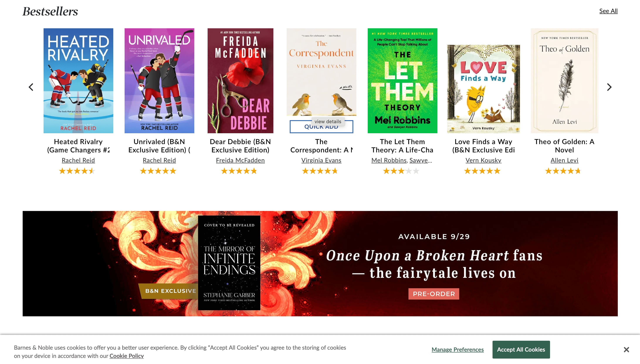Open the star rating for The Let Them Theory
Screen dimensions: 640x364
tap(401, 171)
